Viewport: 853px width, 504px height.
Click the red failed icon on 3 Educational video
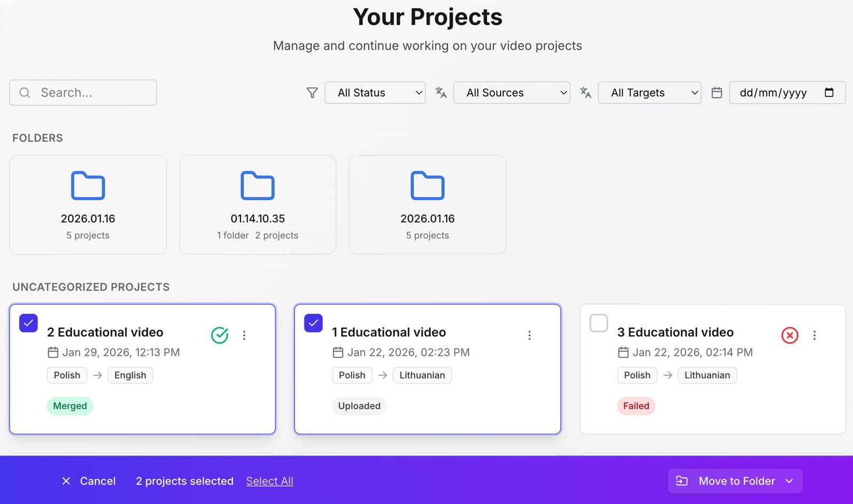click(790, 335)
